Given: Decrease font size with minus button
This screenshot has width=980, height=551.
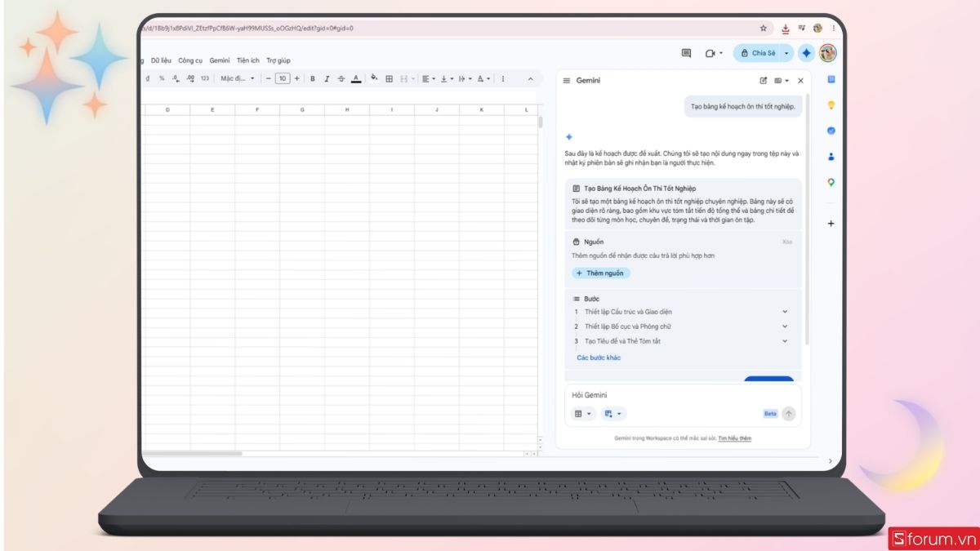Looking at the screenshot, I should coord(268,78).
